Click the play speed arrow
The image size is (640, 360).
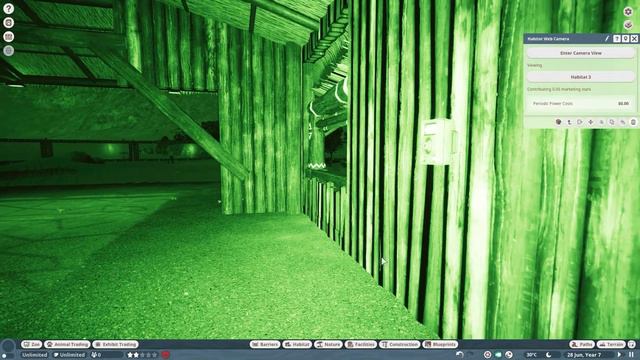[619, 355]
